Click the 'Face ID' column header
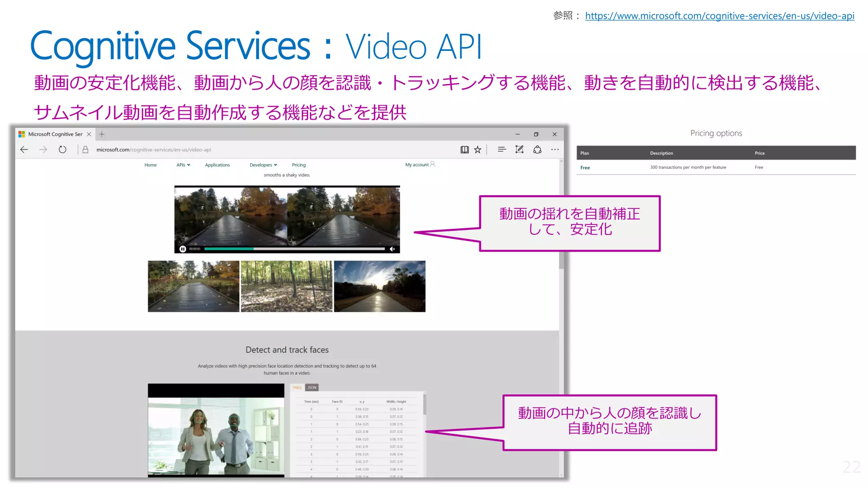Screen dimensions: 868x488 coord(337,402)
